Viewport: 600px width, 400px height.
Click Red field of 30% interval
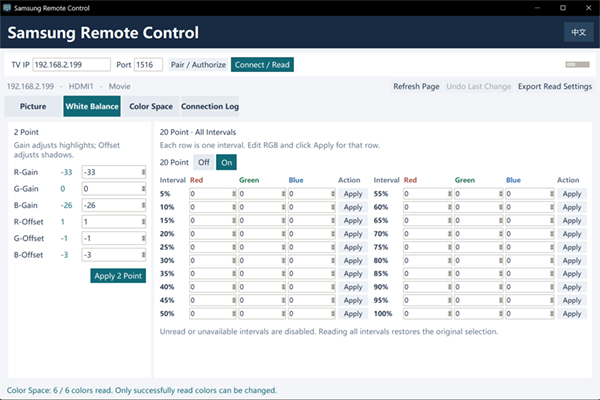coord(213,261)
